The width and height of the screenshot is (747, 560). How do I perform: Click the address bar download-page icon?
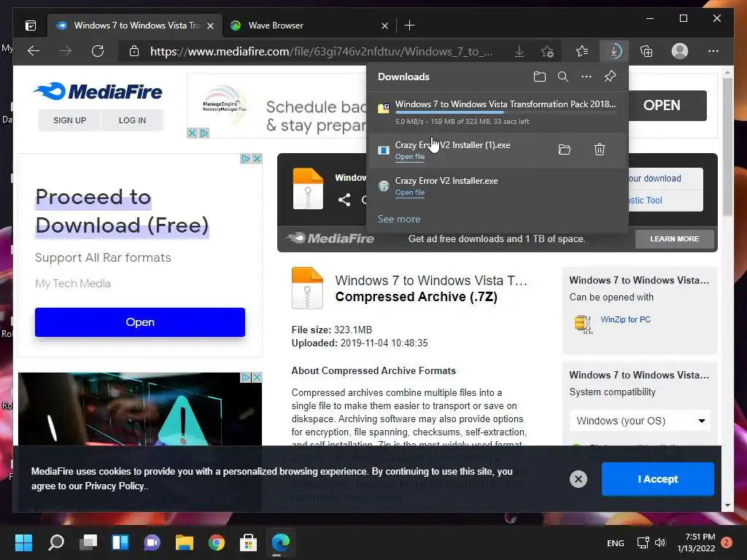point(519,52)
